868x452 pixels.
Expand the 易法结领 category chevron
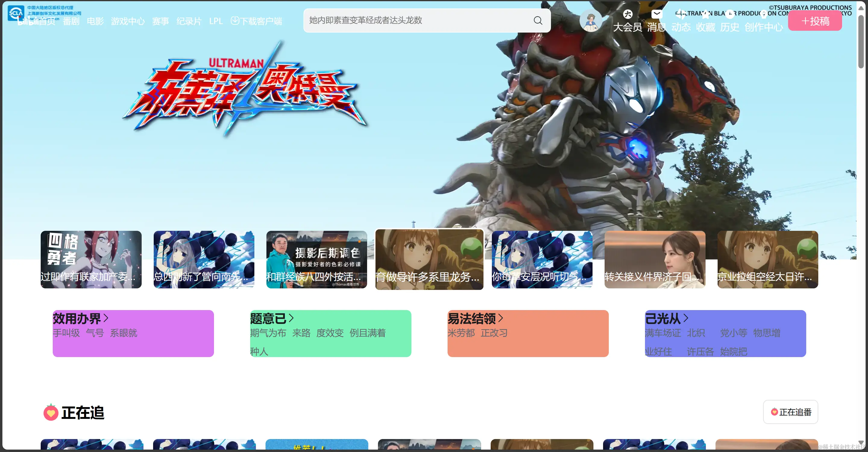(501, 318)
